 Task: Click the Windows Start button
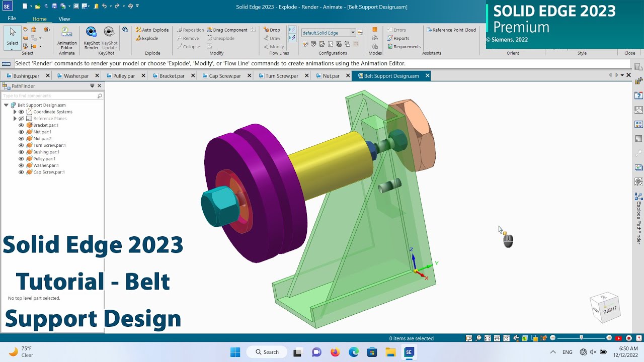[x=235, y=352]
